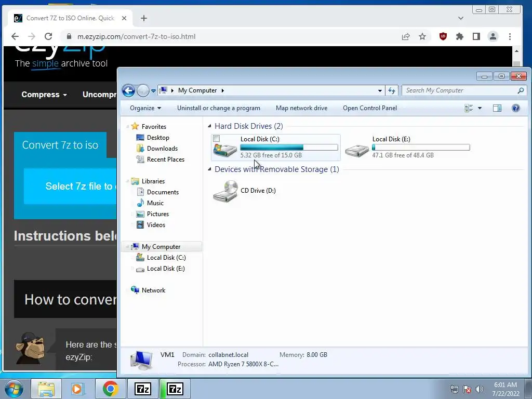This screenshot has height=399, width=532.
Task: Expand breadcrumb arrow after My Computer
Action: coord(222,90)
